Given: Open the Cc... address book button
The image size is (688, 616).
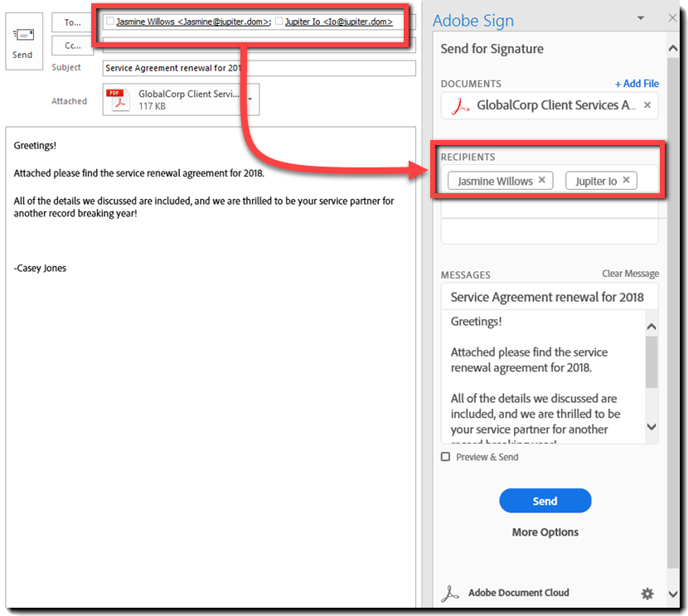Looking at the screenshot, I should pyautogui.click(x=72, y=46).
